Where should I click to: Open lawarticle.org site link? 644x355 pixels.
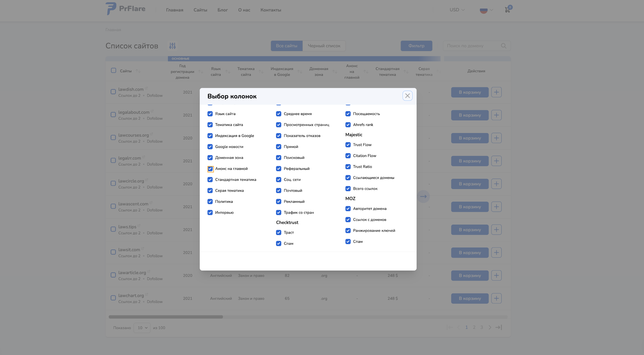[x=132, y=273]
